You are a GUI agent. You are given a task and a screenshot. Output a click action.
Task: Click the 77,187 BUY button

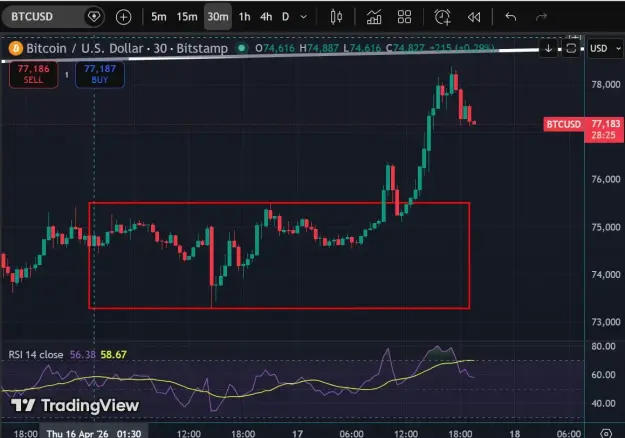click(100, 74)
